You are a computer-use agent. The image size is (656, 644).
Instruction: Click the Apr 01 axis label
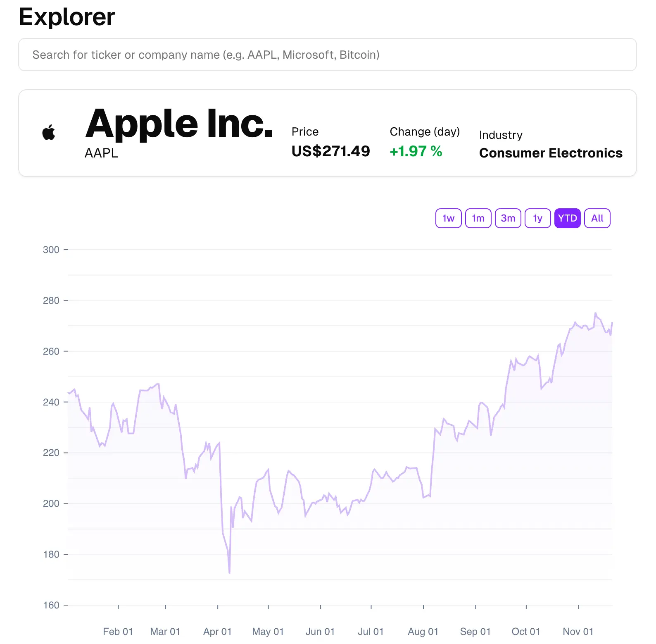(x=217, y=632)
